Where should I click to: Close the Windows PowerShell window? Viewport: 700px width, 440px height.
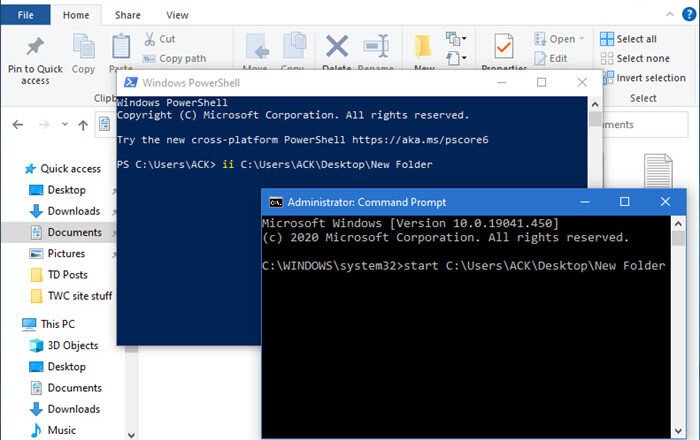point(582,83)
